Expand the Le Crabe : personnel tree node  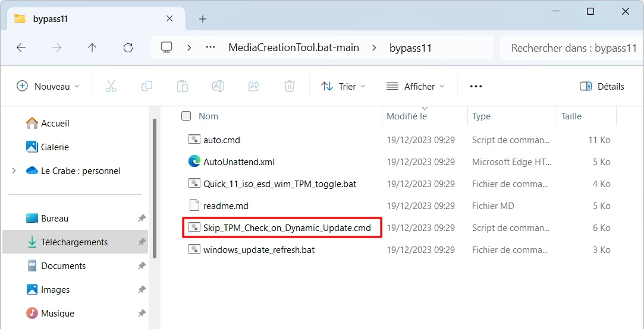point(14,170)
